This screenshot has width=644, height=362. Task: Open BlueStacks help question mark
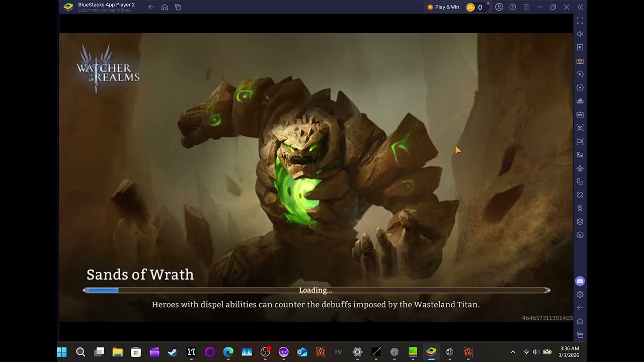[513, 7]
